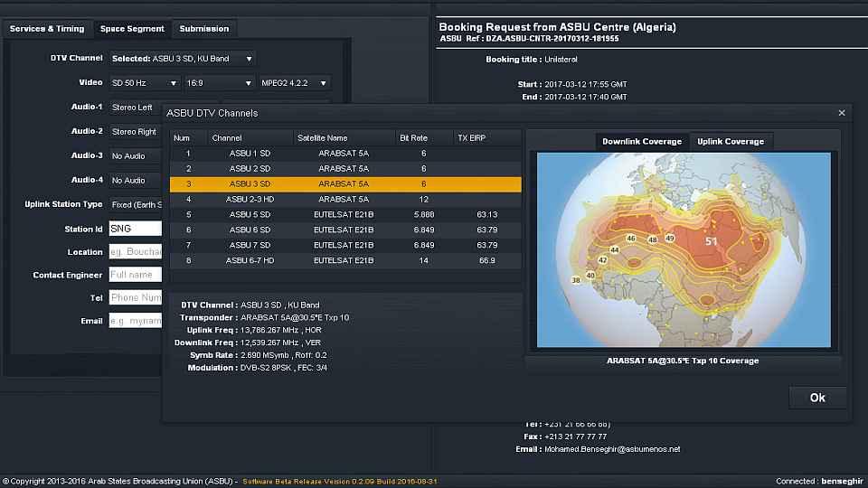
Task: Click the Contact Engineer name field
Action: [136, 275]
